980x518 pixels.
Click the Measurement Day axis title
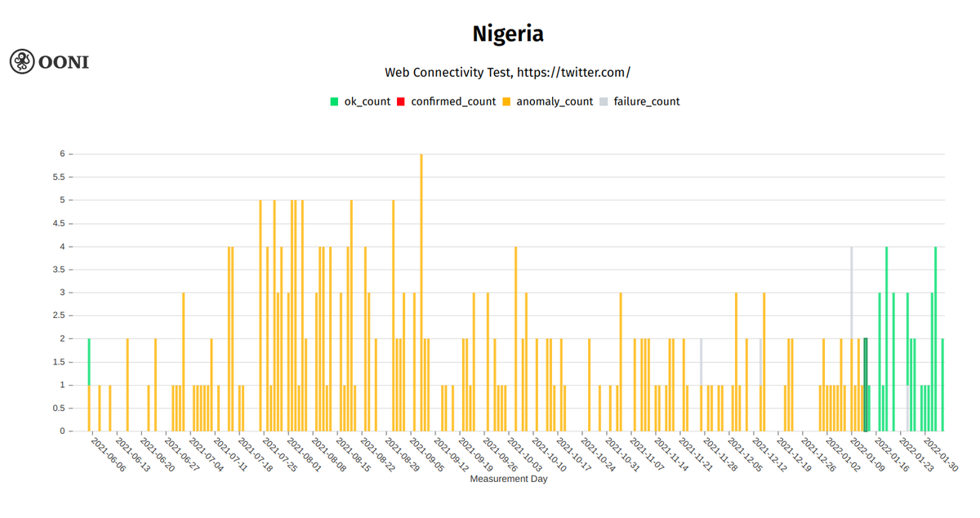coord(508,480)
